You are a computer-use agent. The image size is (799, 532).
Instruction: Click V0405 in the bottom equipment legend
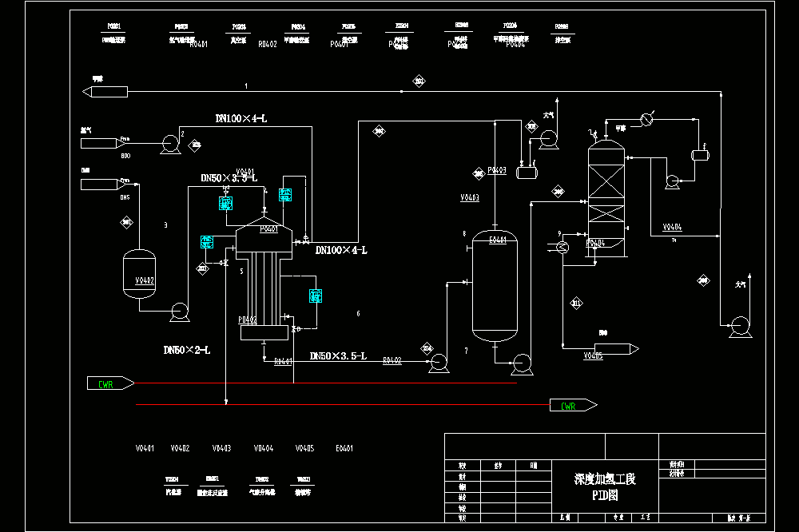click(304, 448)
